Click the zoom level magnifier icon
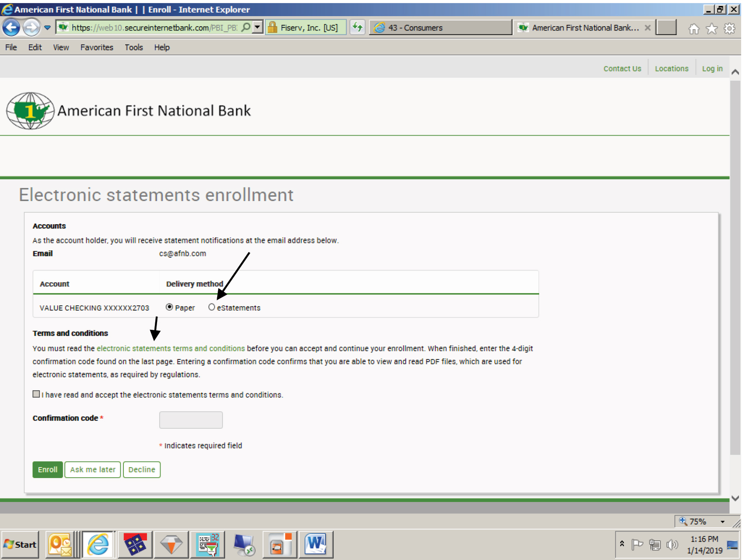Screen dimensions: 742x560 tap(683, 521)
